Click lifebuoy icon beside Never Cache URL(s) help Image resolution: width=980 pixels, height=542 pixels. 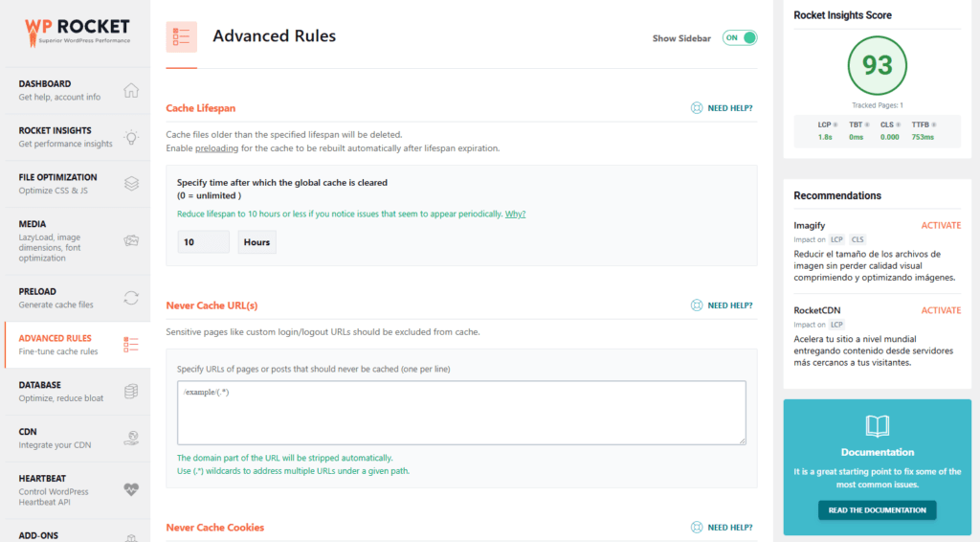[697, 305]
